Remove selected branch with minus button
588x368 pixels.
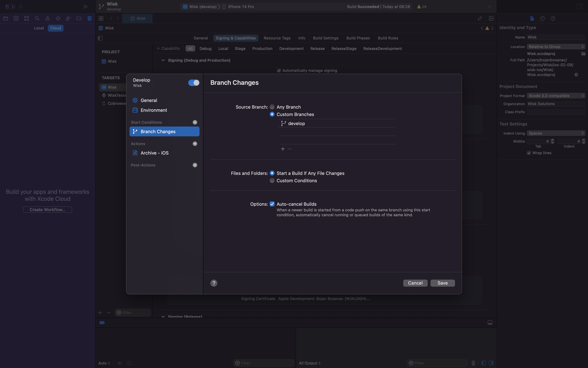click(x=290, y=149)
